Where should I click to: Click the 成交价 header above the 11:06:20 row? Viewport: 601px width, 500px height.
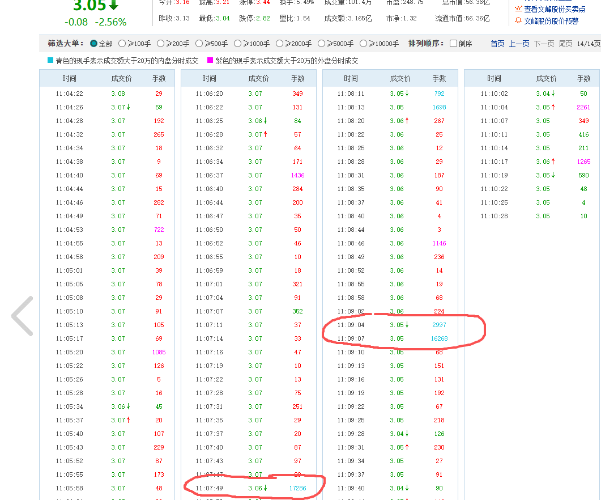click(259, 79)
